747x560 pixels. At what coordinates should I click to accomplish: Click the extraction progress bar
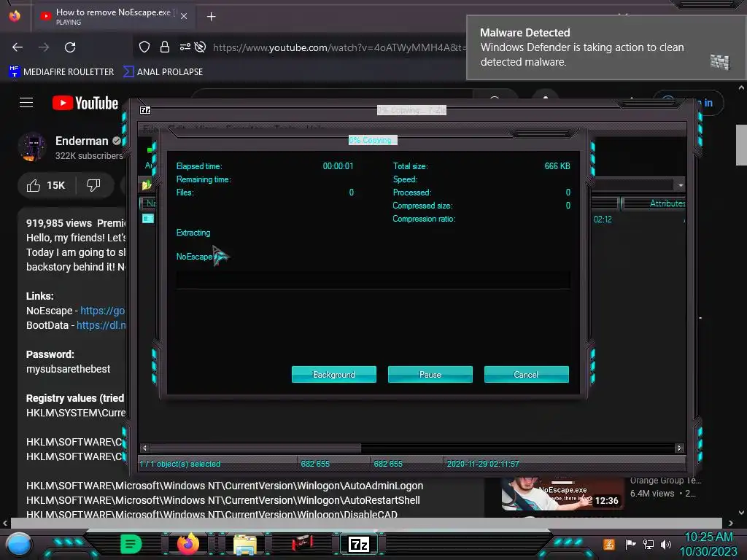[x=373, y=280]
